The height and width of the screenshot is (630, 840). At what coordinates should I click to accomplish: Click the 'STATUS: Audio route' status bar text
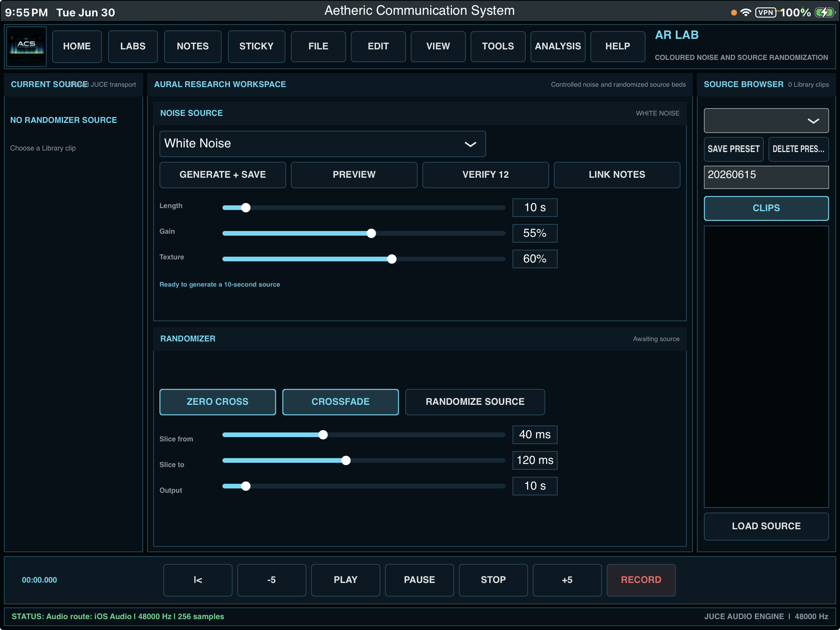pyautogui.click(x=118, y=617)
